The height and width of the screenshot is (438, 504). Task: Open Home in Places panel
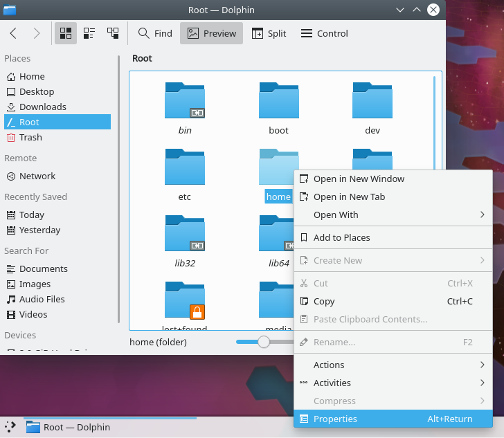point(57,77)
